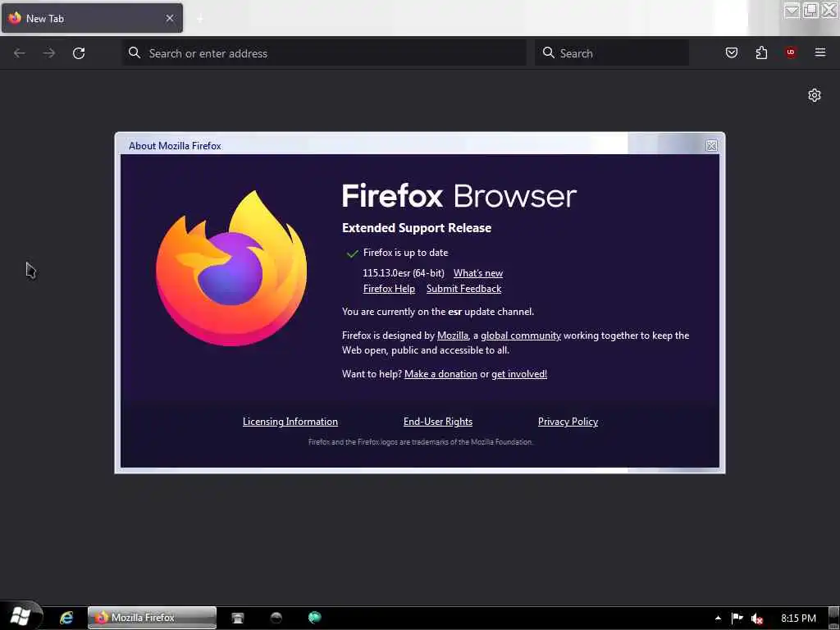Screen dimensions: 840x630
Task: Click the Forward navigation arrow
Action: click(48, 53)
